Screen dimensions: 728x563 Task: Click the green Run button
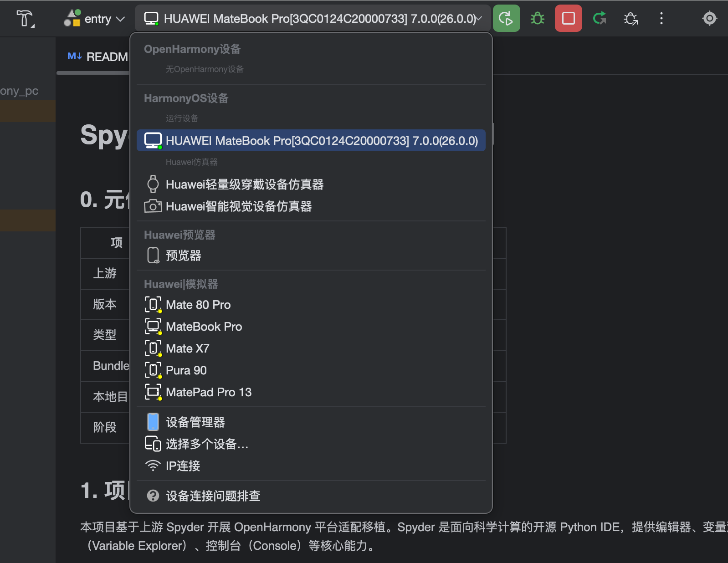coord(506,19)
